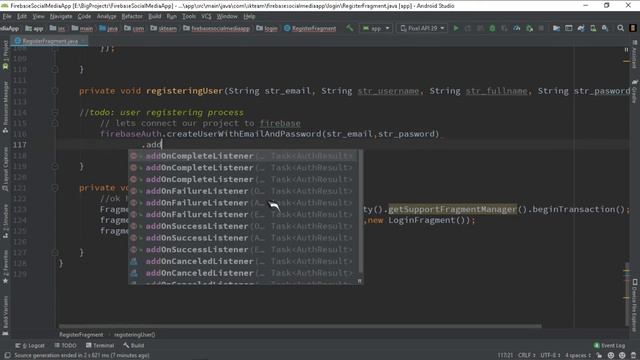Click registeringUser() in bottom breadcrumb
The width and height of the screenshot is (640, 360).
tap(134, 335)
